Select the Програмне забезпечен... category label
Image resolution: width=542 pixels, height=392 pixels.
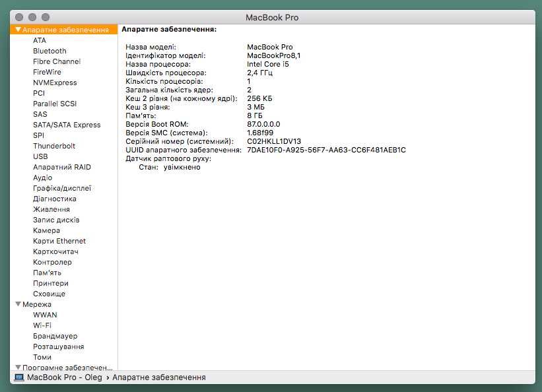coord(67,367)
